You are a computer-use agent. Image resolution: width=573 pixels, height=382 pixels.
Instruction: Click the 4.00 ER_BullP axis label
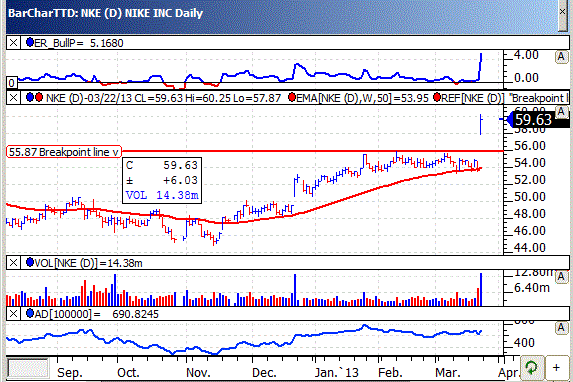(526, 55)
